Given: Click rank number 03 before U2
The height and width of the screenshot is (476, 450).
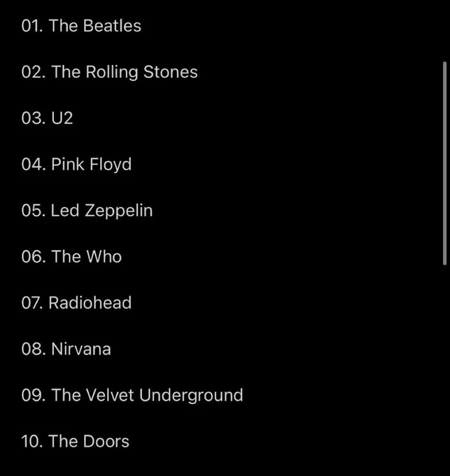Looking at the screenshot, I should click(x=34, y=118).
